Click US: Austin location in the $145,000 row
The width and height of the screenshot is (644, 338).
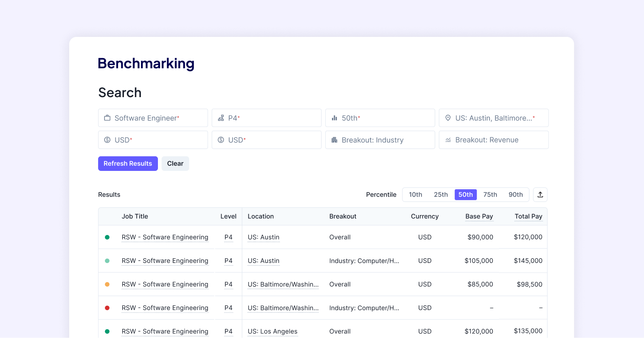pyautogui.click(x=264, y=261)
